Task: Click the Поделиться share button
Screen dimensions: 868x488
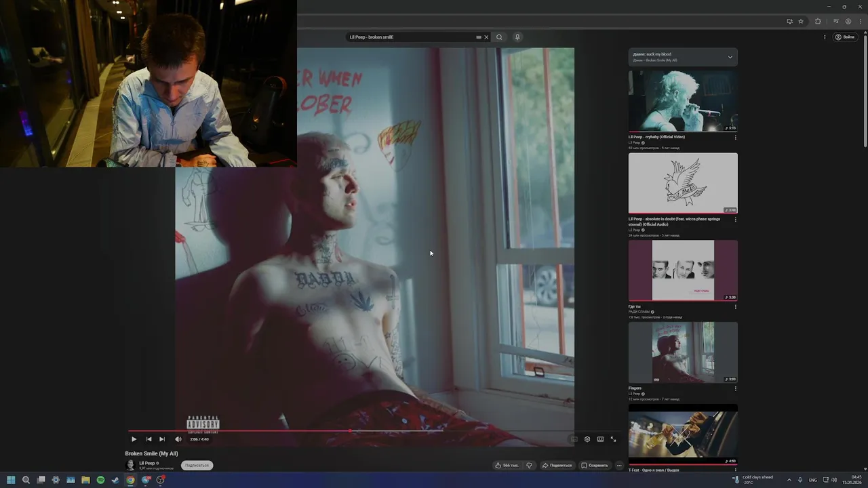Action: pos(557,466)
